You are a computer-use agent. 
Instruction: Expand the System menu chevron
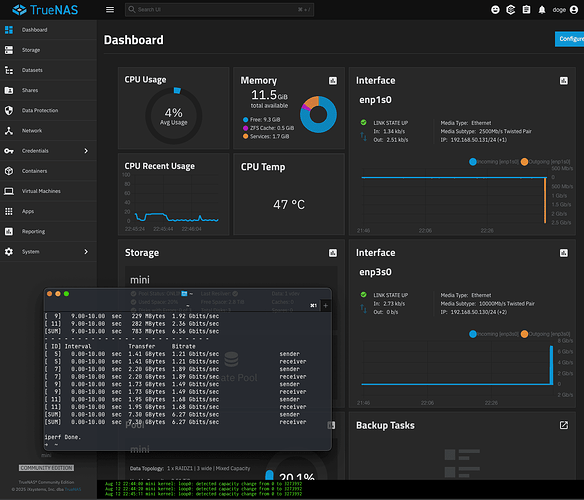click(86, 252)
